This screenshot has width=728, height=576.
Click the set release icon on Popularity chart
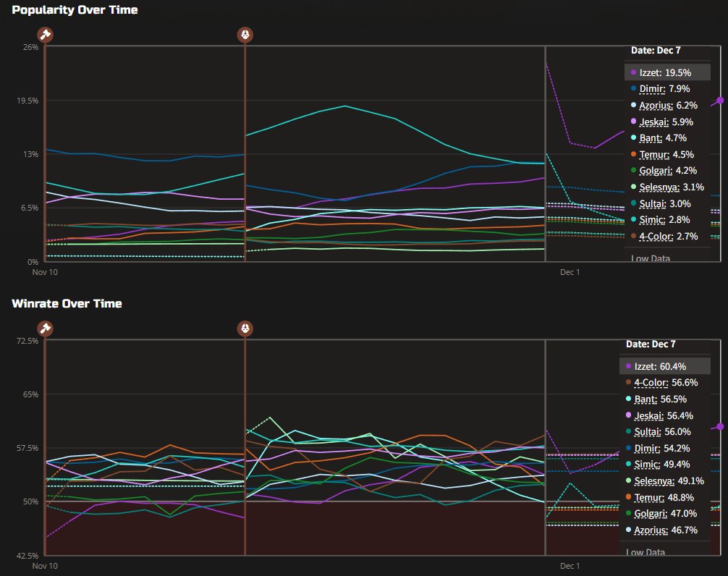tap(245, 34)
